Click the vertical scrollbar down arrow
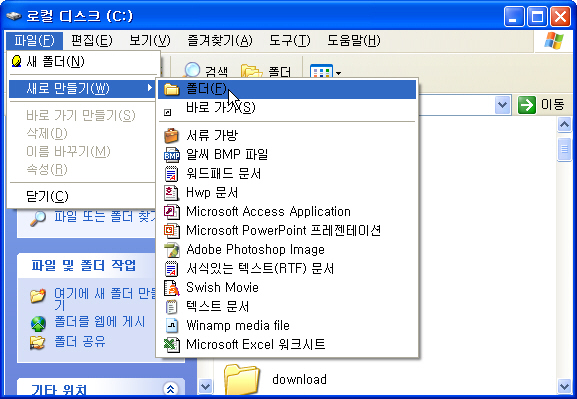The height and width of the screenshot is (399, 577). point(564,386)
